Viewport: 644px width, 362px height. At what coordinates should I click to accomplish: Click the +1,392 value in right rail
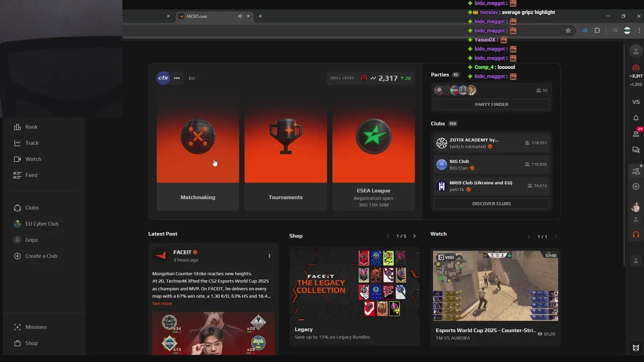636,84
